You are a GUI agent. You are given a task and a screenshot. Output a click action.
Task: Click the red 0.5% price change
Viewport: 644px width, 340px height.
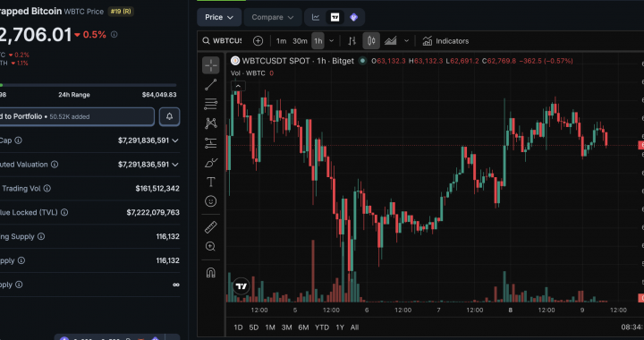[90, 35]
